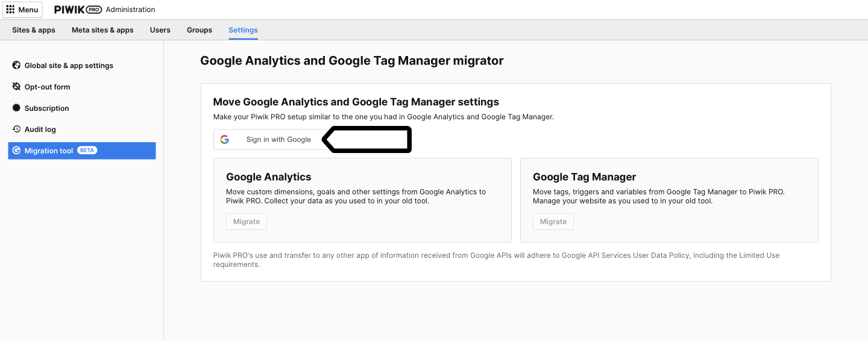Click the Administration label in header
Image resolution: width=868 pixels, height=341 pixels.
click(x=130, y=10)
